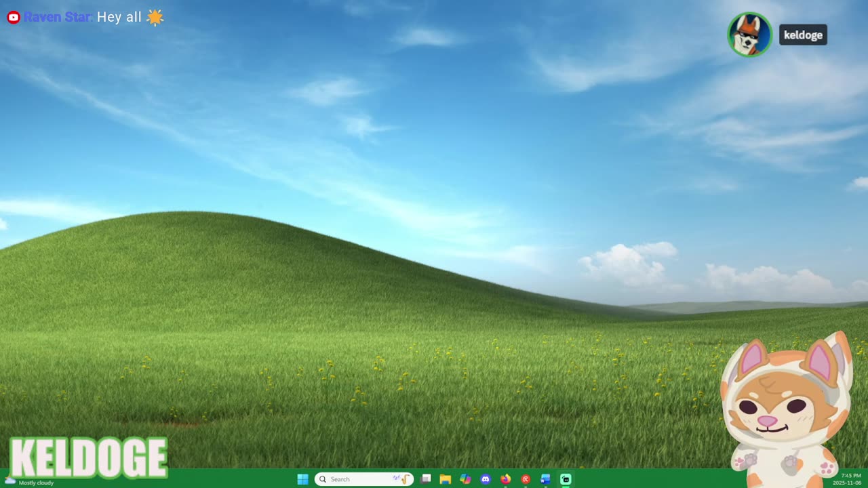Screen dimensions: 868x488
Task: Launch File Explorer from the taskbar
Action: [x=446, y=479]
